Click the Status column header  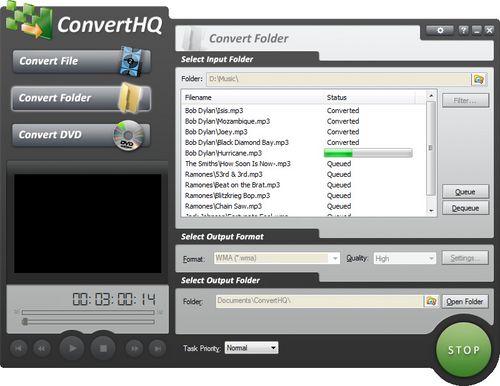pyautogui.click(x=369, y=98)
